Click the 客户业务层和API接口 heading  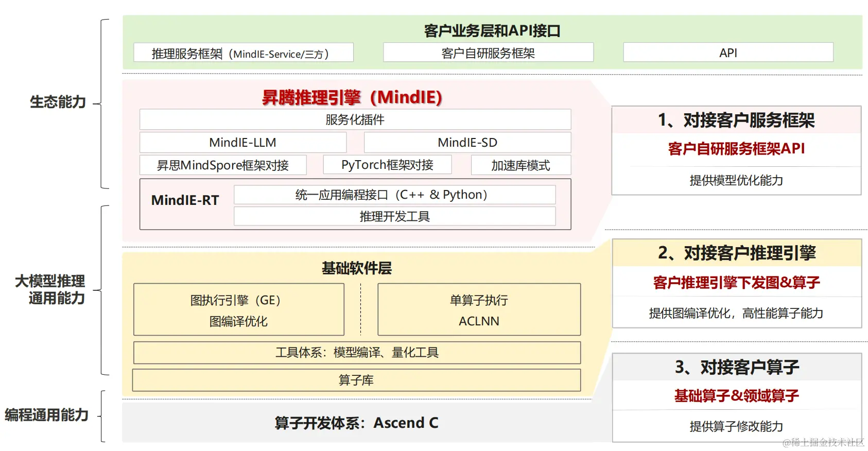[x=492, y=31]
